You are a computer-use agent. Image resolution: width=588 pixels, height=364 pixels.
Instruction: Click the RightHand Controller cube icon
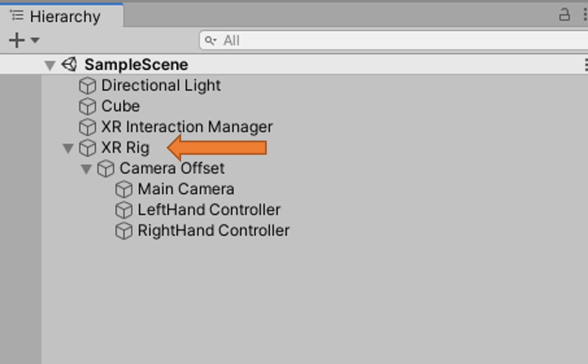[124, 231]
